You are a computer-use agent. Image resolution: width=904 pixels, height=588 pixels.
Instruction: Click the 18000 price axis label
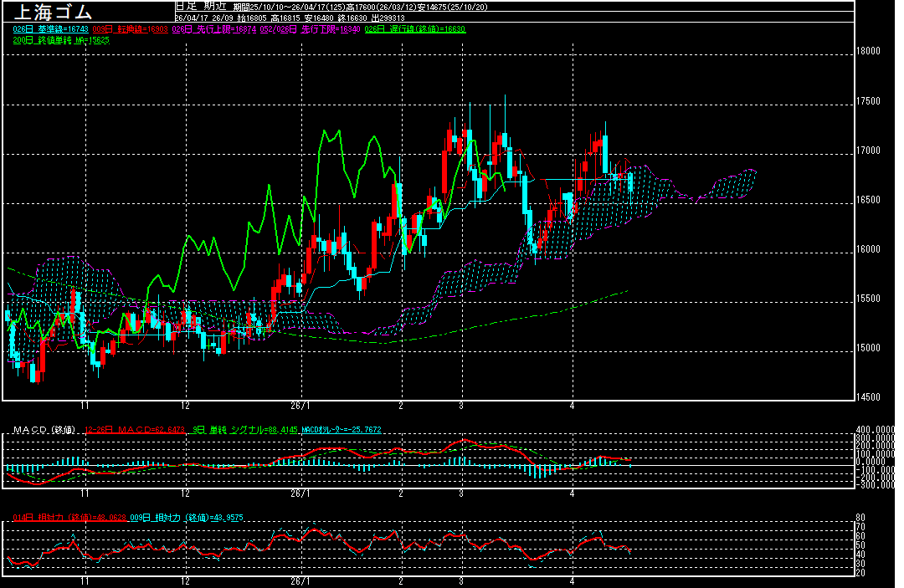click(x=869, y=51)
